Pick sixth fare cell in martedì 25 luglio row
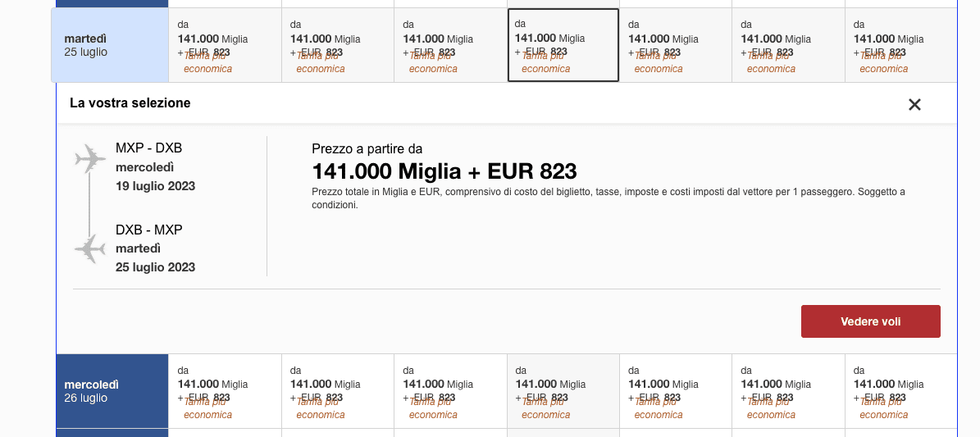980x437 pixels. pyautogui.click(x=789, y=45)
